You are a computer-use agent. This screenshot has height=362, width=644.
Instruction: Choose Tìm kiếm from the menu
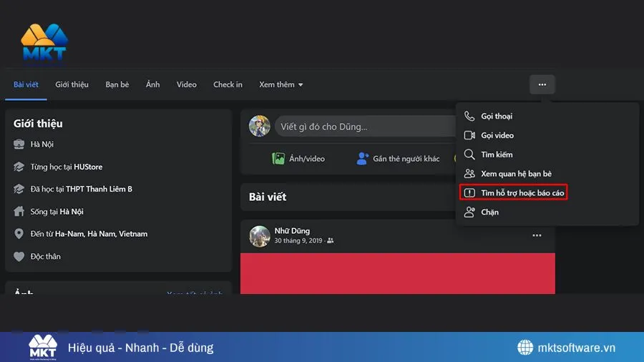click(547, 155)
